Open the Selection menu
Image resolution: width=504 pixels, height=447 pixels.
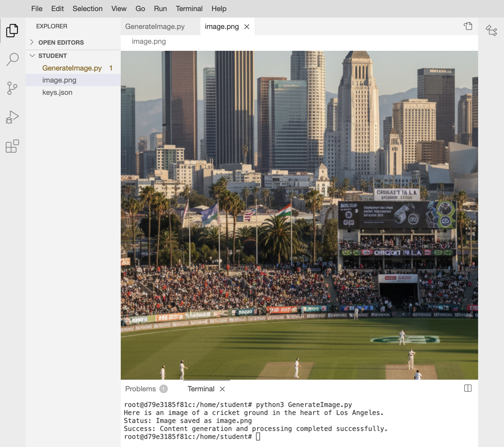pyautogui.click(x=87, y=9)
